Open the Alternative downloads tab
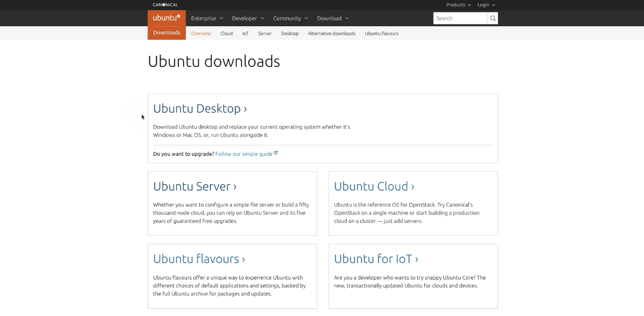This screenshot has width=644, height=316. pyautogui.click(x=332, y=33)
